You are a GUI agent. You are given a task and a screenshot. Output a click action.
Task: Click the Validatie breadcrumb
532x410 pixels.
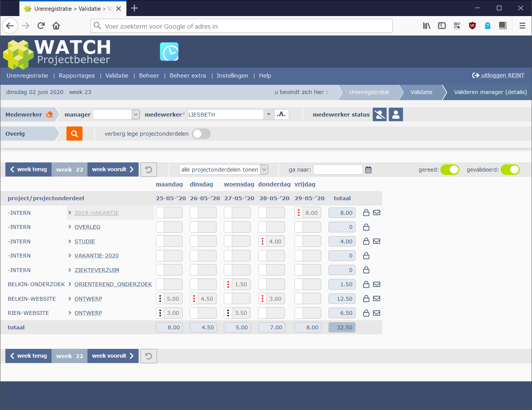(421, 92)
